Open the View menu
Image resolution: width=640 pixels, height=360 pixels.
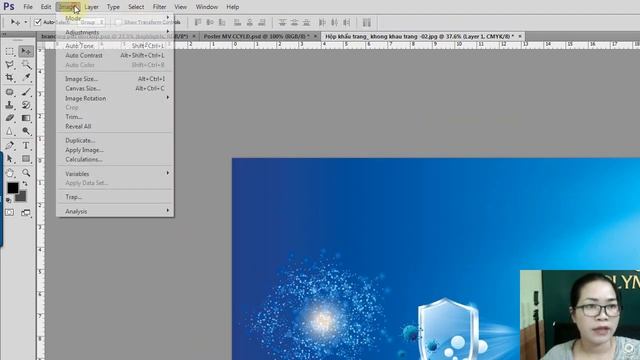click(x=180, y=7)
